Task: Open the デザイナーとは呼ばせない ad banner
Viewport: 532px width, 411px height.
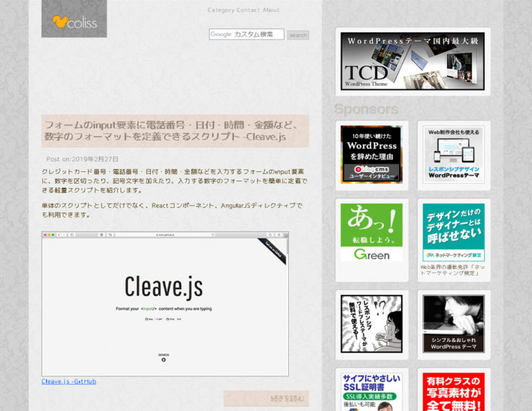Action: point(454,232)
